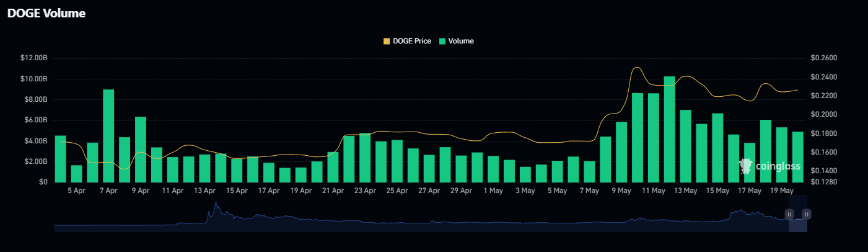This screenshot has height=252, width=868.
Task: Toggle the DOGE Price legend series
Action: 407,41
